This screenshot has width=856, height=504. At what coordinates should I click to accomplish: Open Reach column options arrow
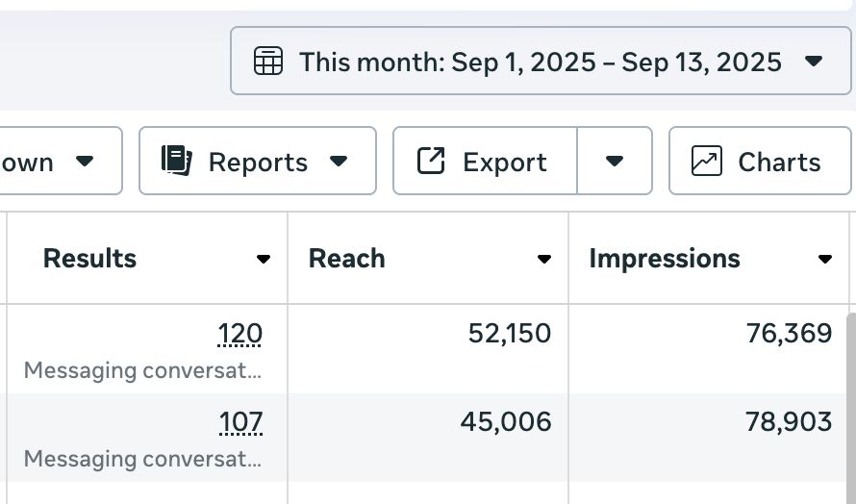[x=544, y=260]
